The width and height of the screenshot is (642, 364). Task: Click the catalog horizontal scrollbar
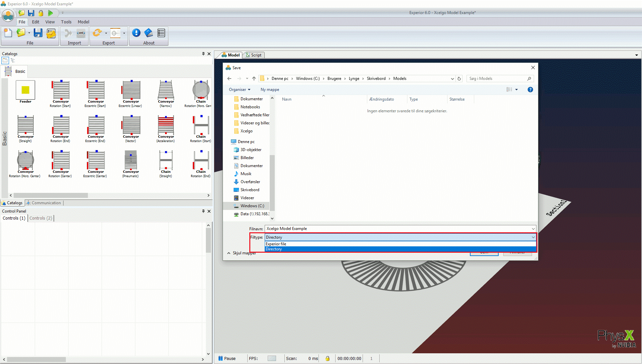(x=51, y=195)
